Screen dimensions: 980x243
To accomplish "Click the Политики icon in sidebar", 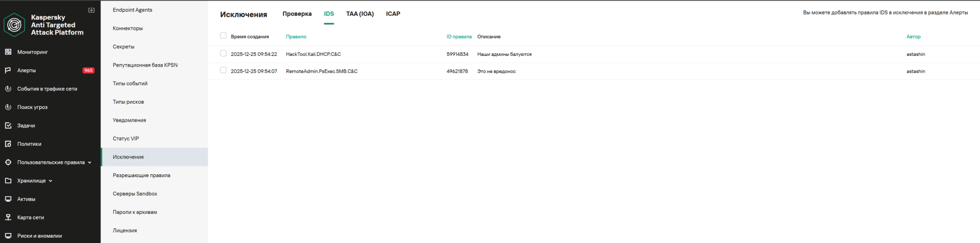I will coord(8,144).
